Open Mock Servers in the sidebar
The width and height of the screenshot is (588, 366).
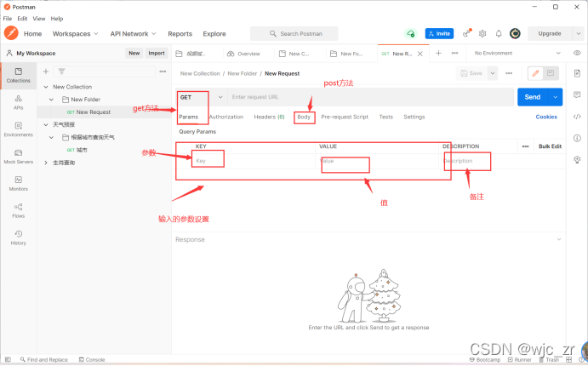[19, 157]
